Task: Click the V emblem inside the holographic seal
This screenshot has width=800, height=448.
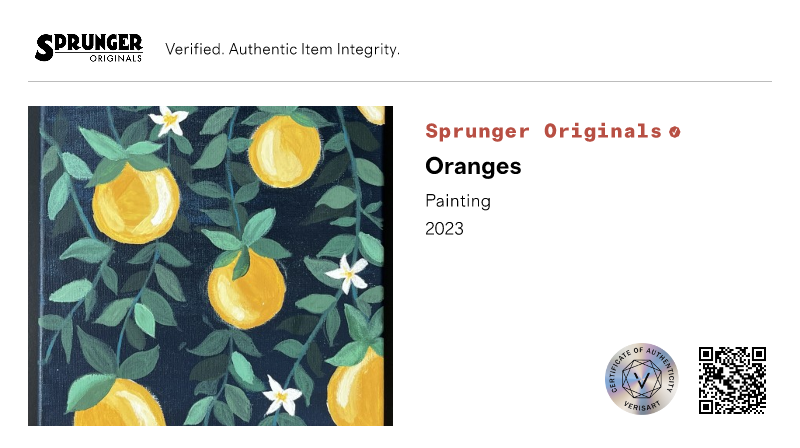Action: [642, 380]
